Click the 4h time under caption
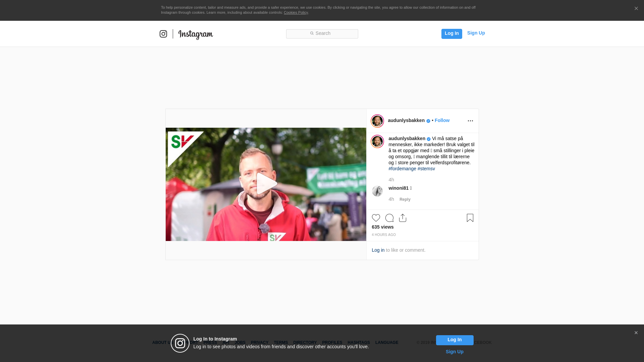Viewport: 644px width, 362px height. [x=391, y=180]
